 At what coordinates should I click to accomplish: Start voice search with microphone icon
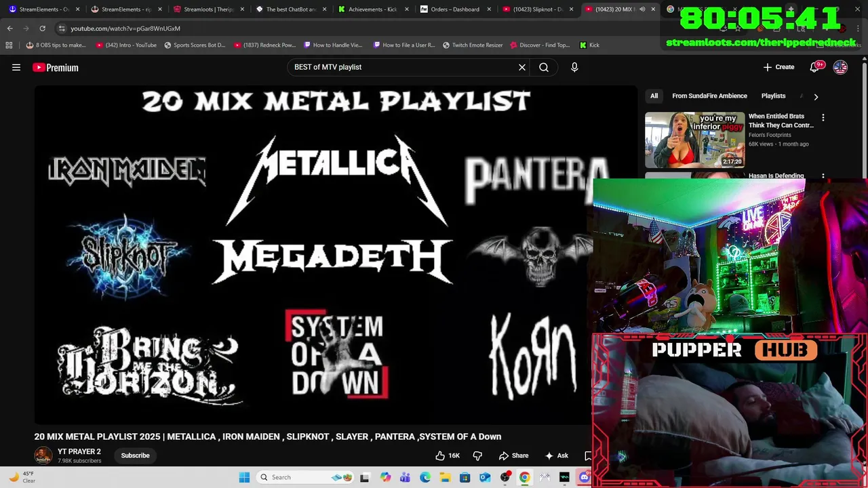pyautogui.click(x=574, y=67)
